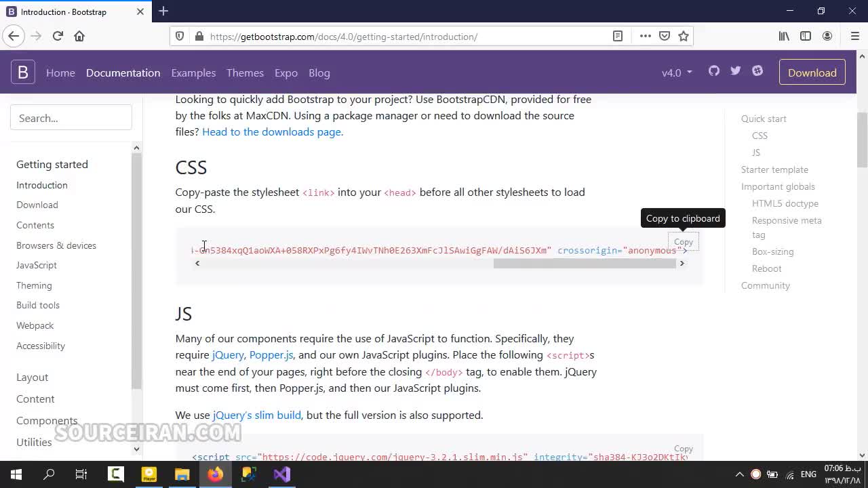Open the Firefox Library icon
Image resolution: width=868 pixels, height=488 pixels.
783,36
